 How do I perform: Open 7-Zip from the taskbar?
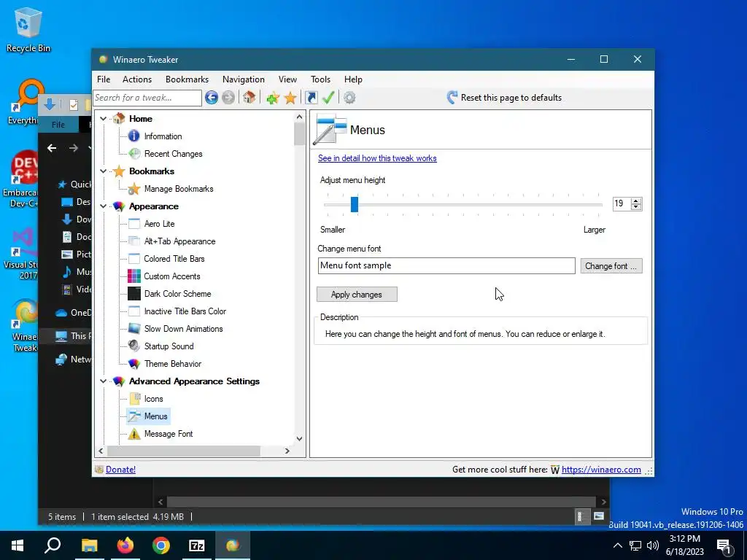pos(197,545)
